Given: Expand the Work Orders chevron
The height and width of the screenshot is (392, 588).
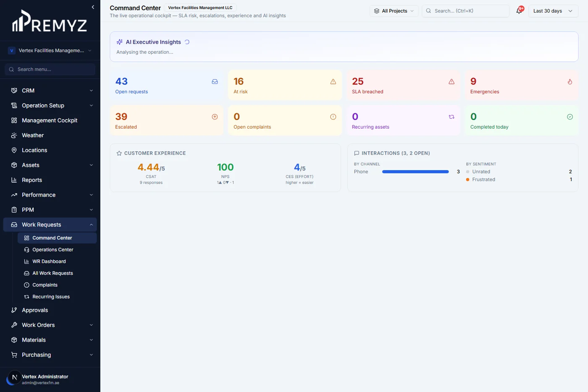Looking at the screenshot, I should pyautogui.click(x=91, y=325).
